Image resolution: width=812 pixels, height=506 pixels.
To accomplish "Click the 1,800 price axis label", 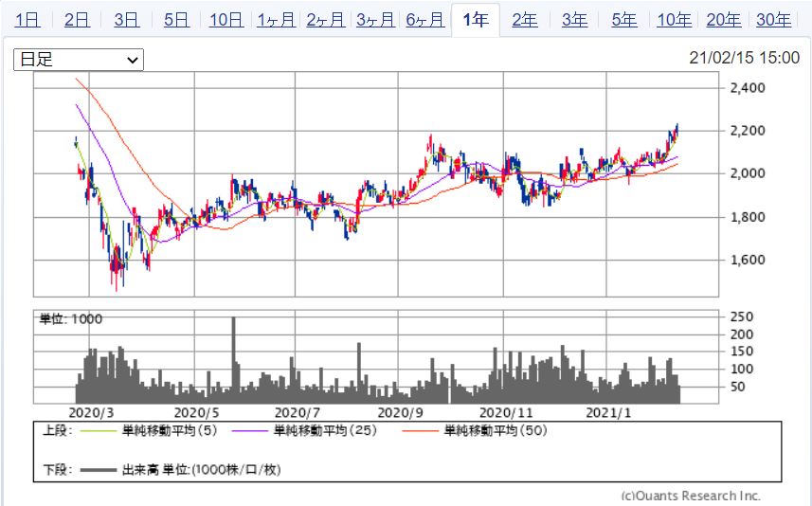I will coord(748,217).
